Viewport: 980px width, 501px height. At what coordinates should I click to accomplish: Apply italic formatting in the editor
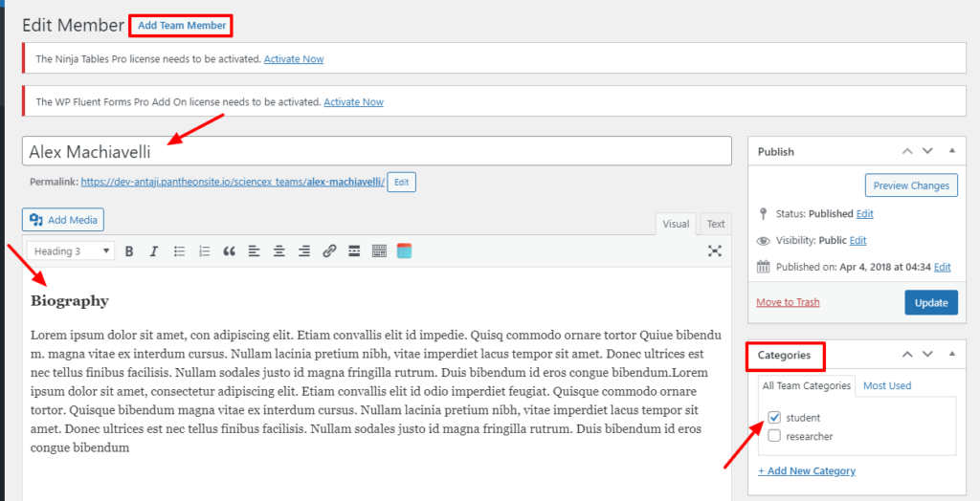coord(153,251)
